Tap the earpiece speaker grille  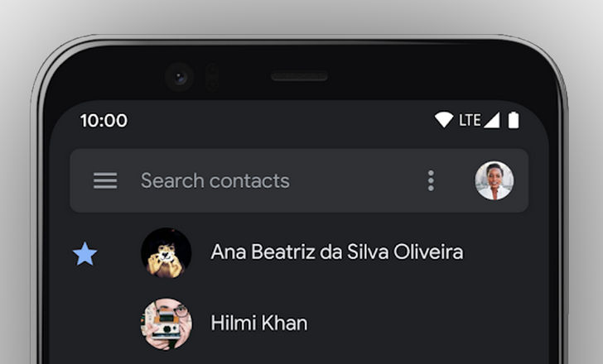(299, 76)
